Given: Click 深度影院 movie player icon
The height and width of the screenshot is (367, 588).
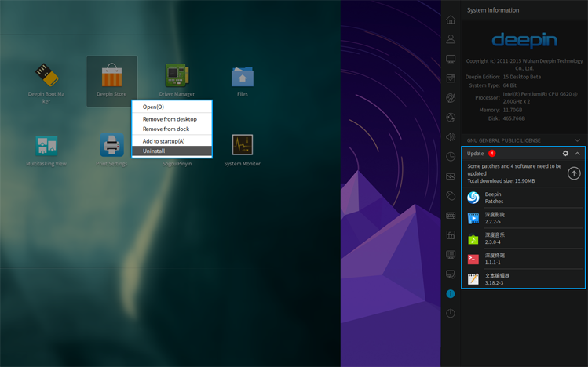Looking at the screenshot, I should (x=473, y=218).
